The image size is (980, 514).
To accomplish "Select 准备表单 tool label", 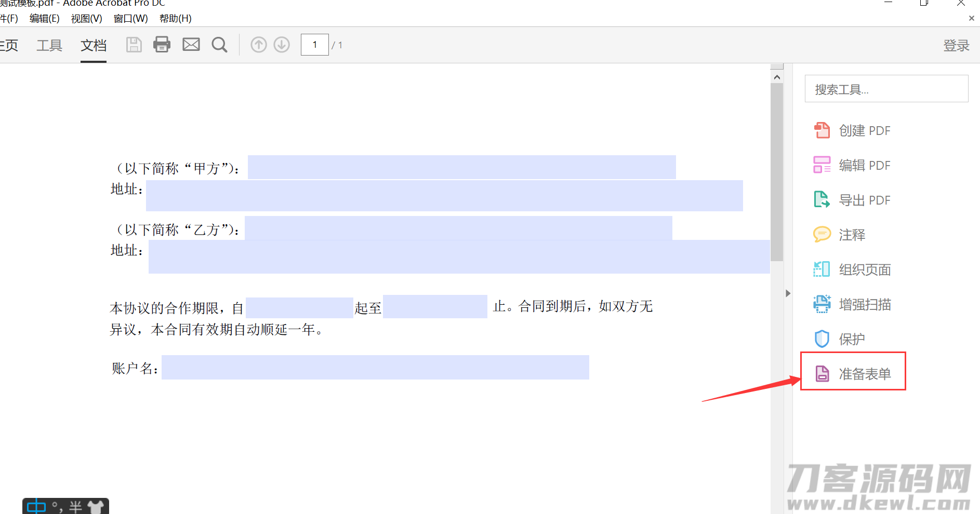I will (865, 374).
